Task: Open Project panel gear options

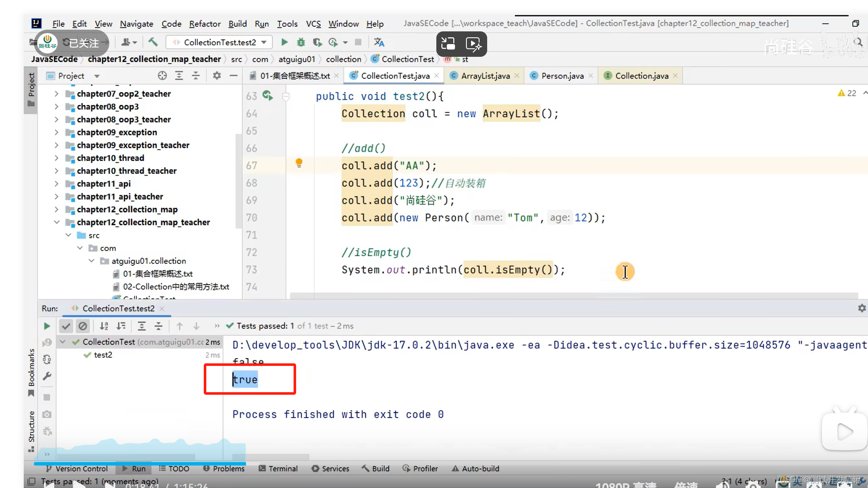Action: pyautogui.click(x=217, y=75)
